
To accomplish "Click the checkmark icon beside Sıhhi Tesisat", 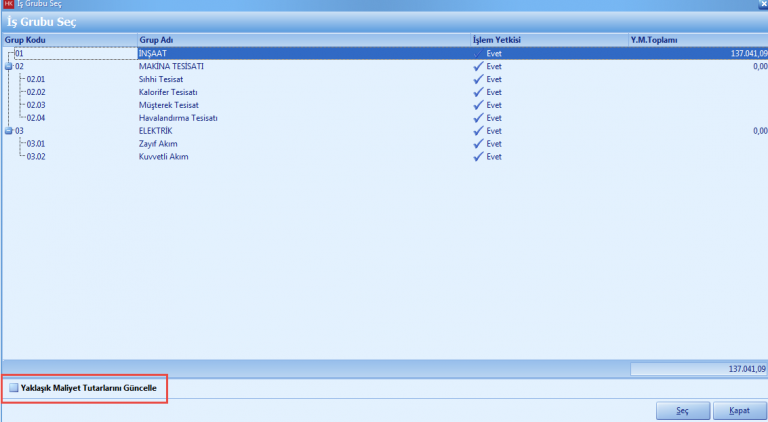I will [x=478, y=79].
